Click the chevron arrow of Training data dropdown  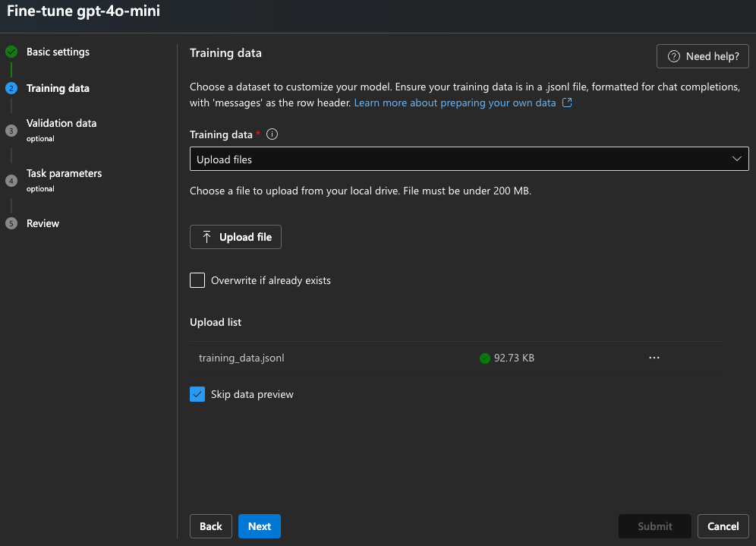[737, 159]
